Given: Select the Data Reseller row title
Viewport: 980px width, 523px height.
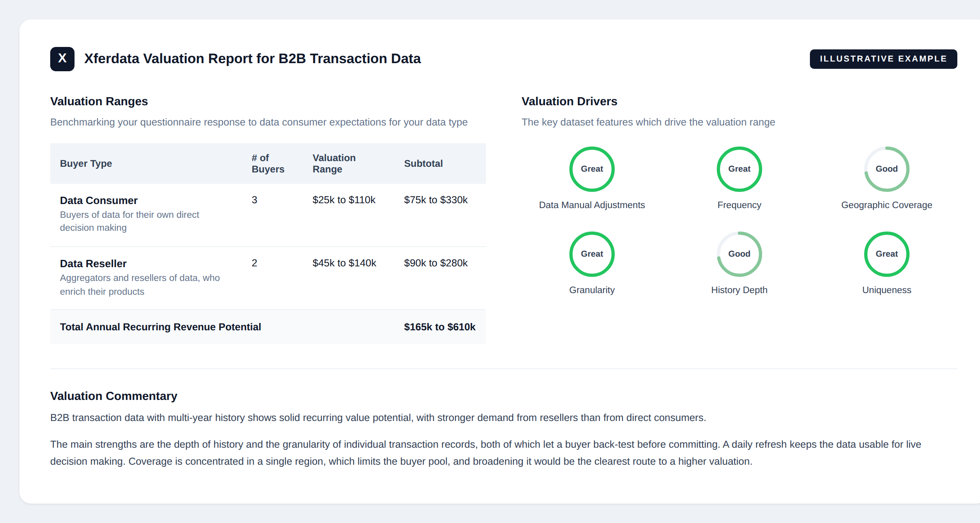Looking at the screenshot, I should pyautogui.click(x=93, y=264).
